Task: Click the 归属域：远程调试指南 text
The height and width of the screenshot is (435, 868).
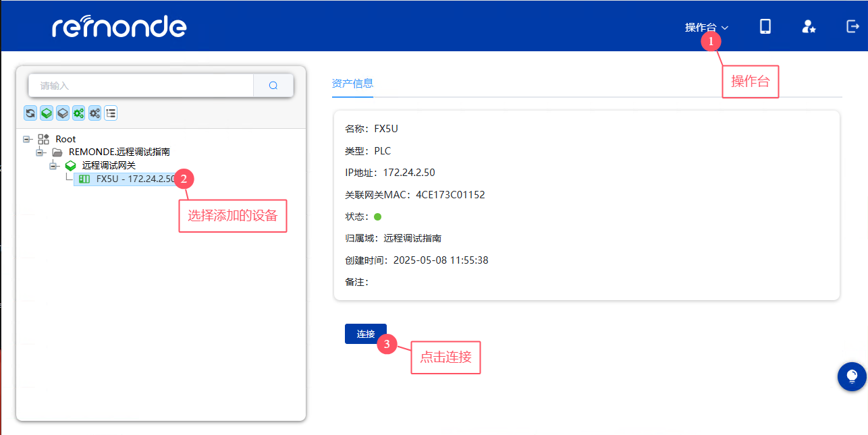Action: (x=394, y=238)
